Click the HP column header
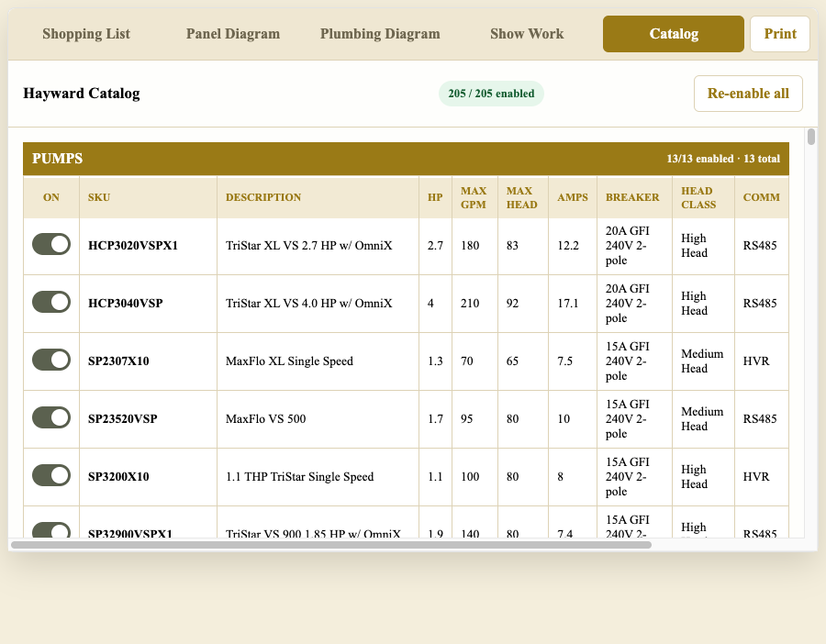 [x=435, y=197]
